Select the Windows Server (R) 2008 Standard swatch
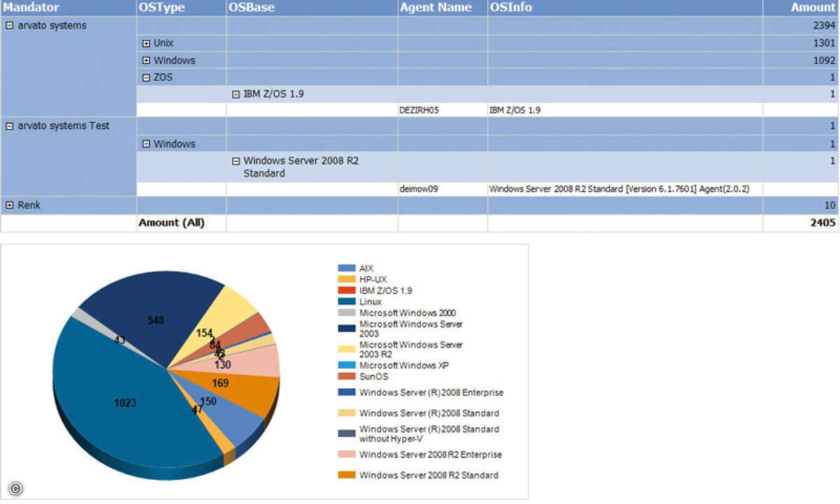 pyautogui.click(x=346, y=413)
